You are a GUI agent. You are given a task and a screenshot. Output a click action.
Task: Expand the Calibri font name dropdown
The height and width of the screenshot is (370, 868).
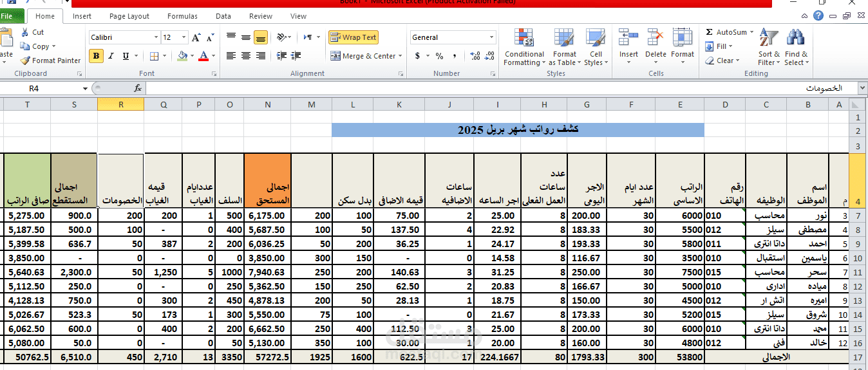point(155,37)
